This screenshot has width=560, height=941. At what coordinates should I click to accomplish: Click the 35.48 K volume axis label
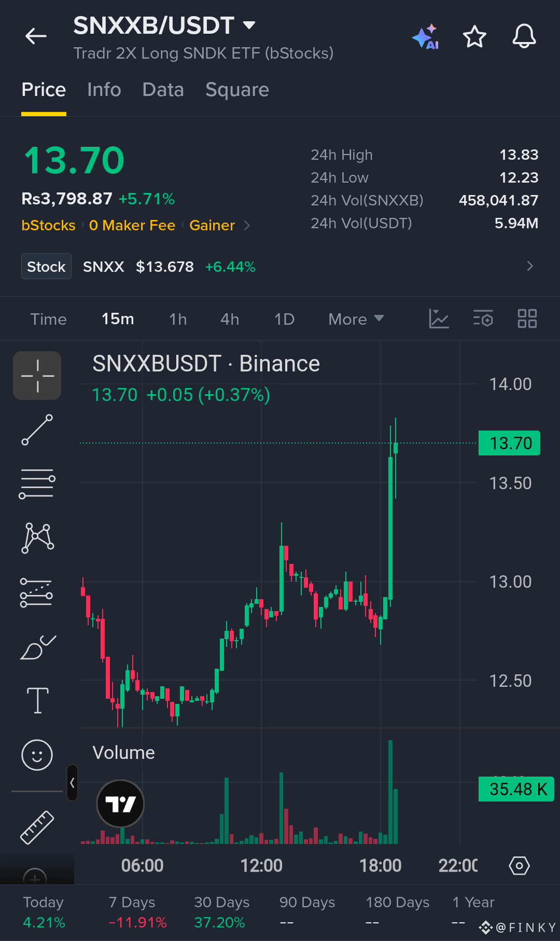(x=516, y=789)
